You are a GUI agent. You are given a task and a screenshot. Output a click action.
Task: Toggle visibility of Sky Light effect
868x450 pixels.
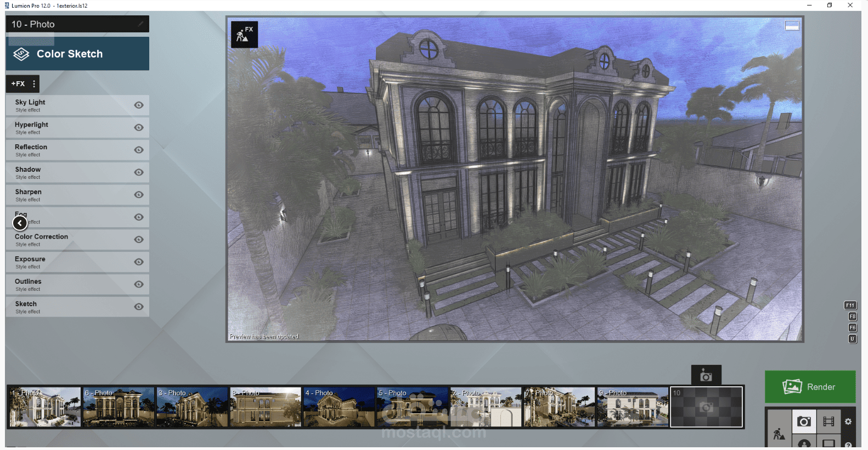pyautogui.click(x=139, y=105)
